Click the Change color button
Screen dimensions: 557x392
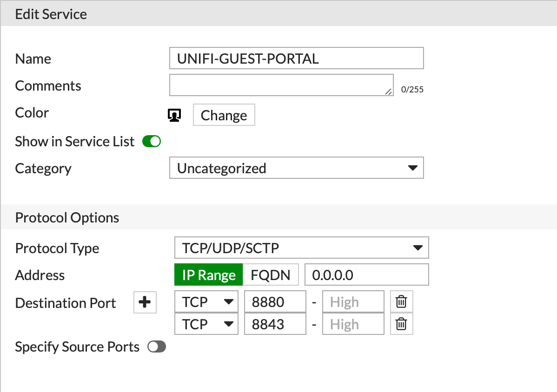(224, 115)
